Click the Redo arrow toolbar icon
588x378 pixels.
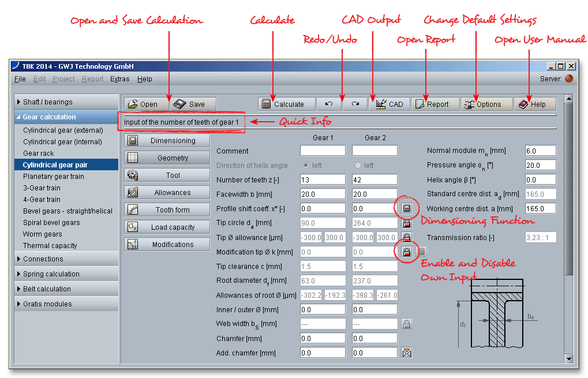355,104
